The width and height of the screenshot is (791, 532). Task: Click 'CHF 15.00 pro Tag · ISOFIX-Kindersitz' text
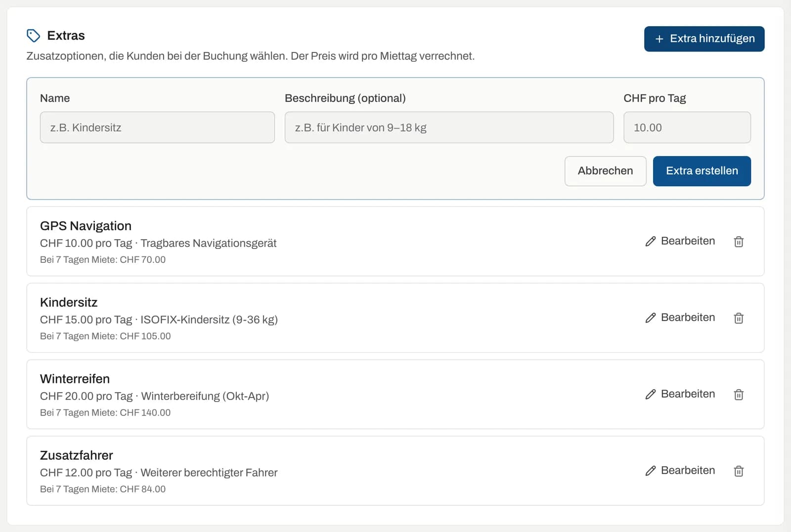tap(159, 320)
